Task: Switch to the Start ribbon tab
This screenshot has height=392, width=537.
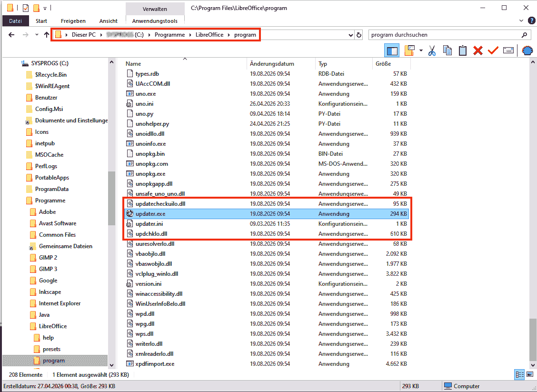Action: click(41, 21)
